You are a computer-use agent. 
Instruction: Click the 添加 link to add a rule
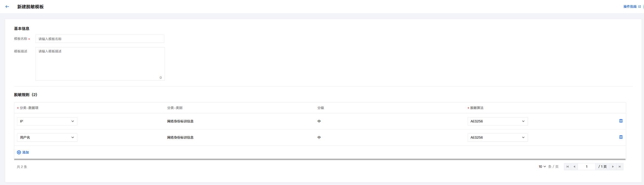(26, 152)
